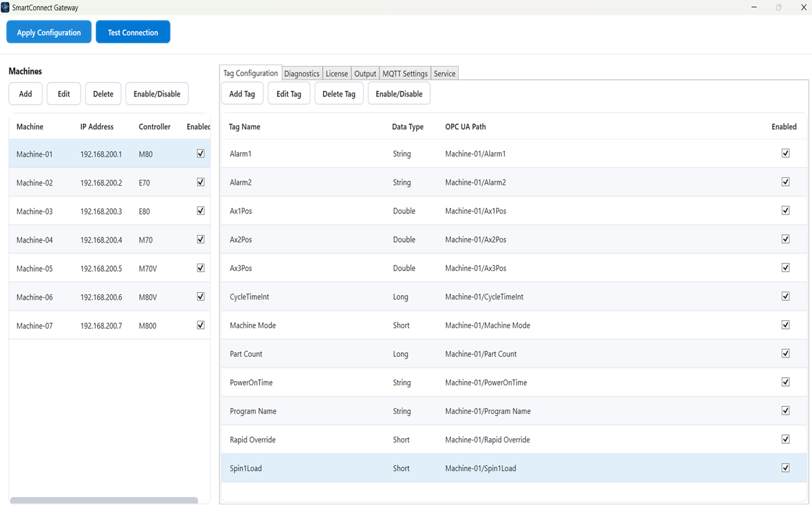Toggle the Enabled checkbox for Alarm1 tag
812x508 pixels.
click(x=785, y=154)
